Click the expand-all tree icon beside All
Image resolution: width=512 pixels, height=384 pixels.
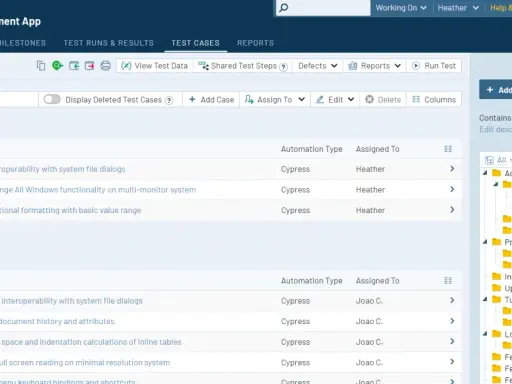[489, 160]
